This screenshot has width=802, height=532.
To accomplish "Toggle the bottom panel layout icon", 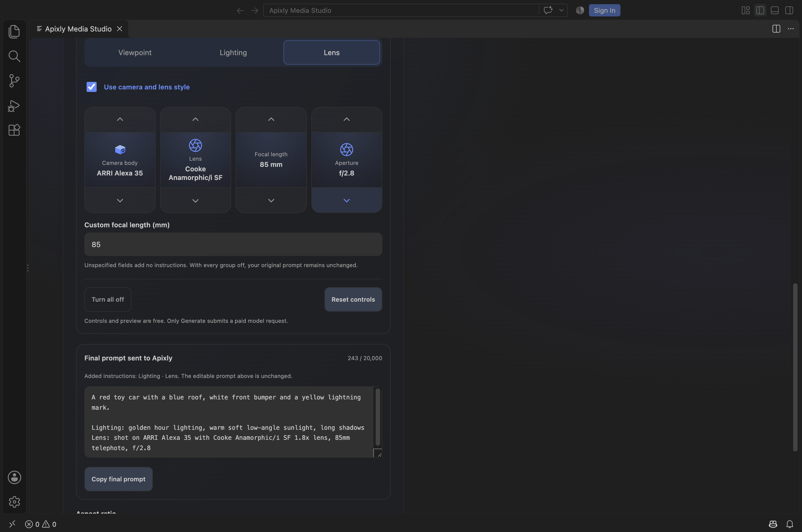I will coord(774,10).
